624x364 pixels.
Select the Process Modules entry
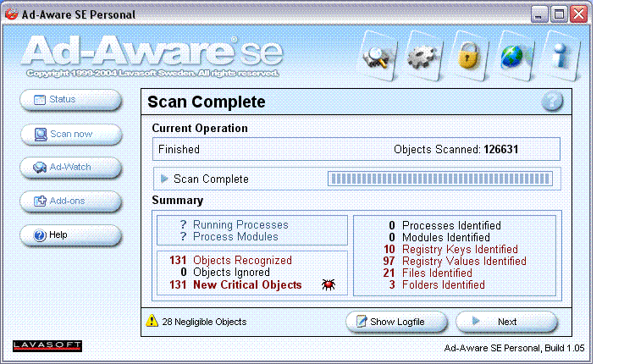pos(229,237)
